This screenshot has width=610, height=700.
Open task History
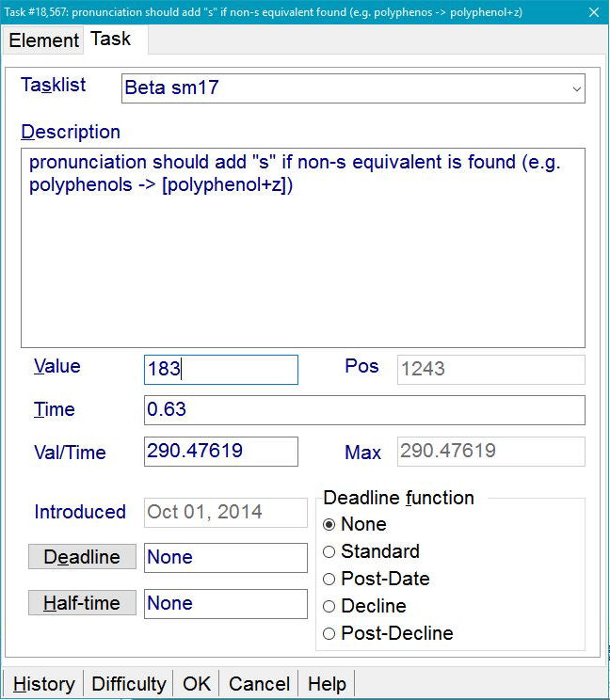[x=43, y=684]
